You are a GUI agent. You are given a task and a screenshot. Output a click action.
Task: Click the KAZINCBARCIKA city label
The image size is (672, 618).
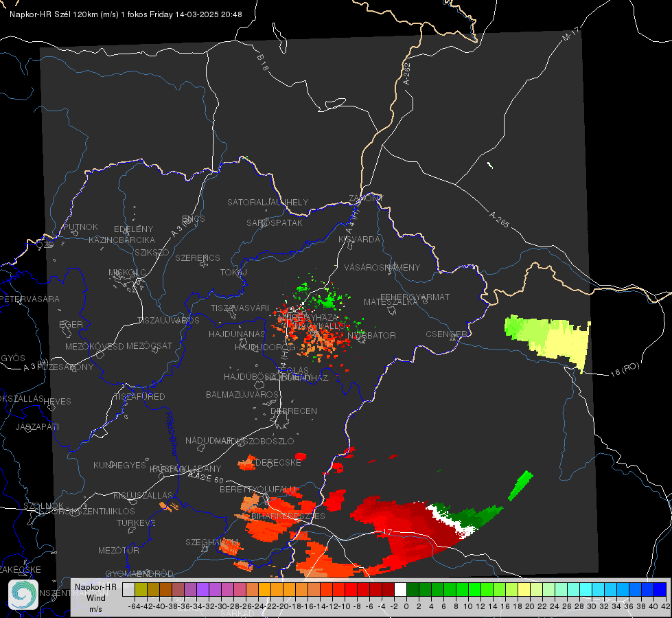click(121, 240)
